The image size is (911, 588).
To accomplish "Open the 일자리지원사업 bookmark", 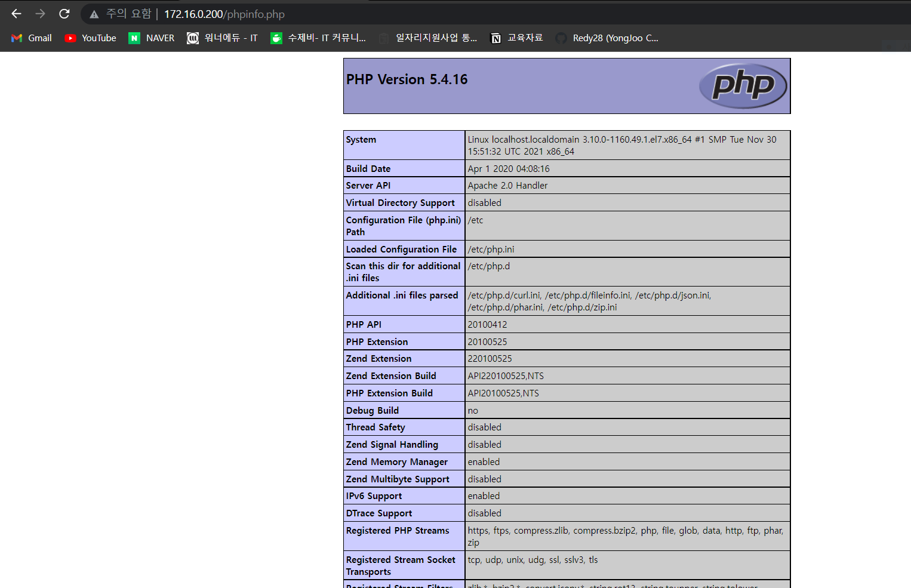I will pos(428,38).
